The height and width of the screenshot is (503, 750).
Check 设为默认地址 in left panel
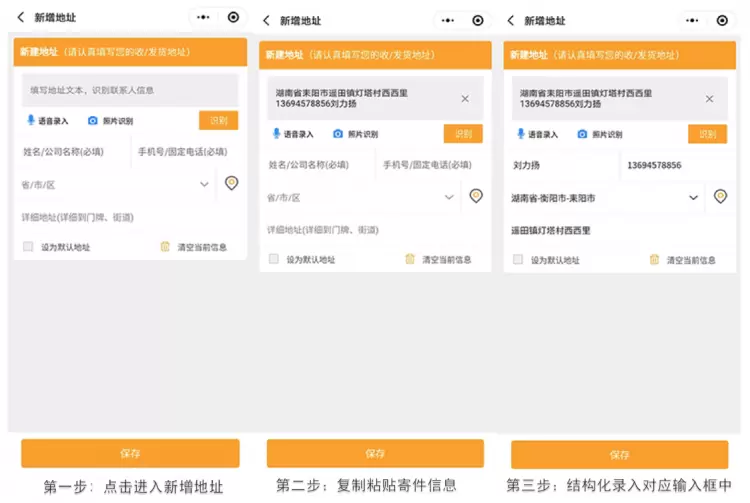tap(28, 246)
